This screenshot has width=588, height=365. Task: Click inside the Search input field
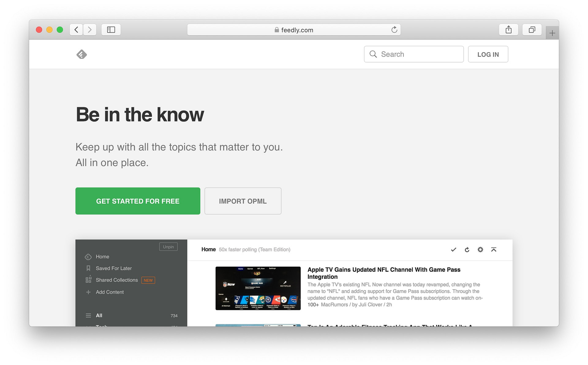pos(413,54)
